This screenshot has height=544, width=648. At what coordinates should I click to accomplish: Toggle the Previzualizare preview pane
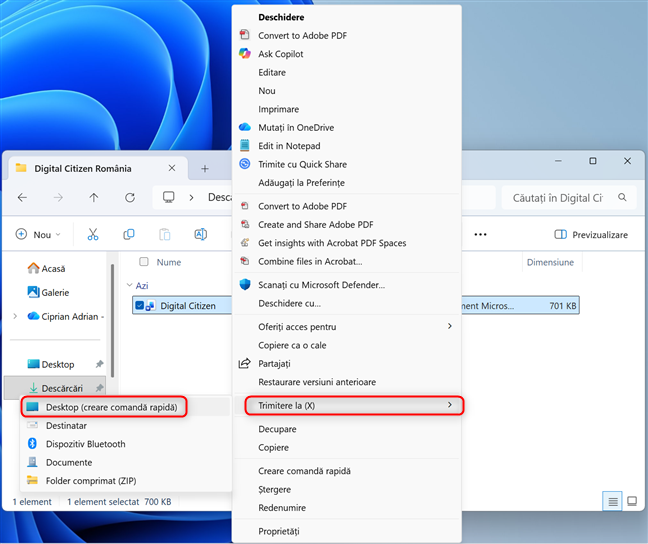[x=591, y=234]
